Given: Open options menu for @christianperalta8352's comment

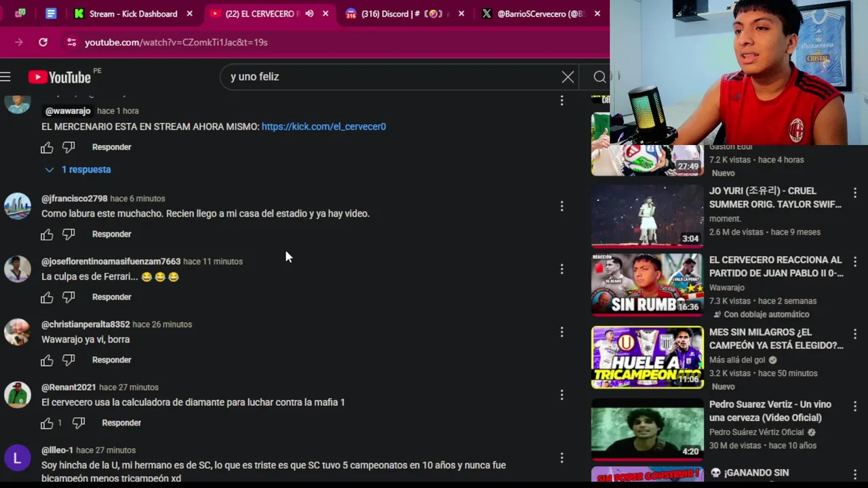Looking at the screenshot, I should point(561,332).
